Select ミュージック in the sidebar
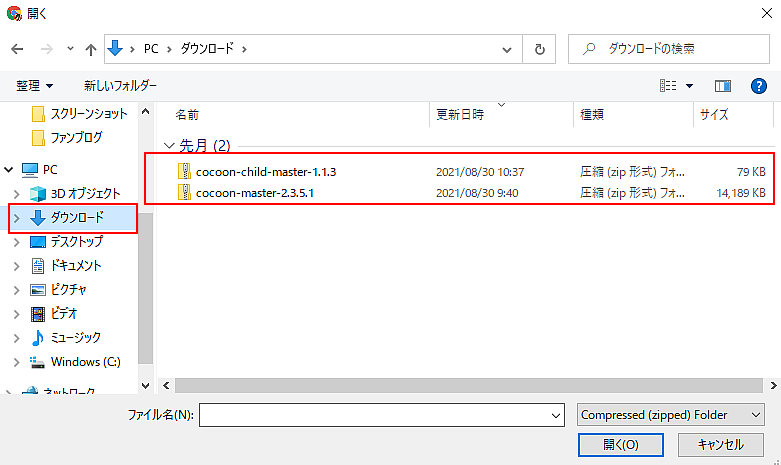 (x=66, y=338)
